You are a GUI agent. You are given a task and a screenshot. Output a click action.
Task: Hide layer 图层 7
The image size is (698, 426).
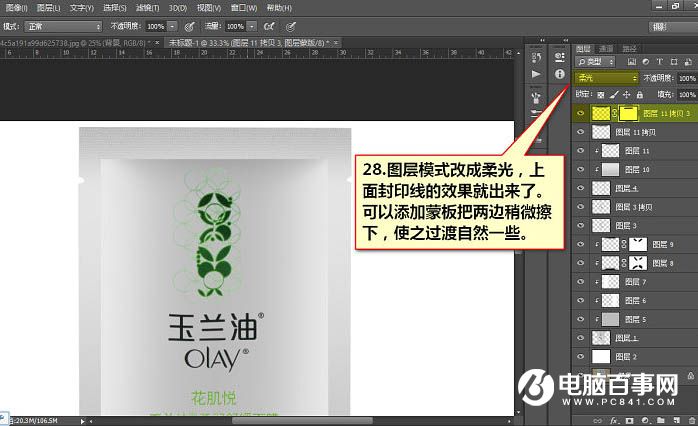click(x=580, y=282)
